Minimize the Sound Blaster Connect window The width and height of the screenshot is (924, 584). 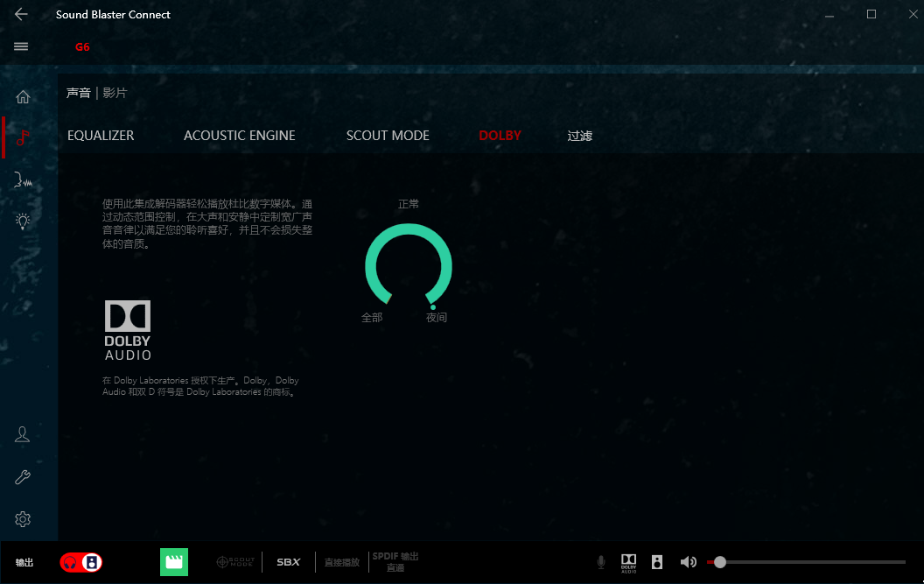pos(829,14)
